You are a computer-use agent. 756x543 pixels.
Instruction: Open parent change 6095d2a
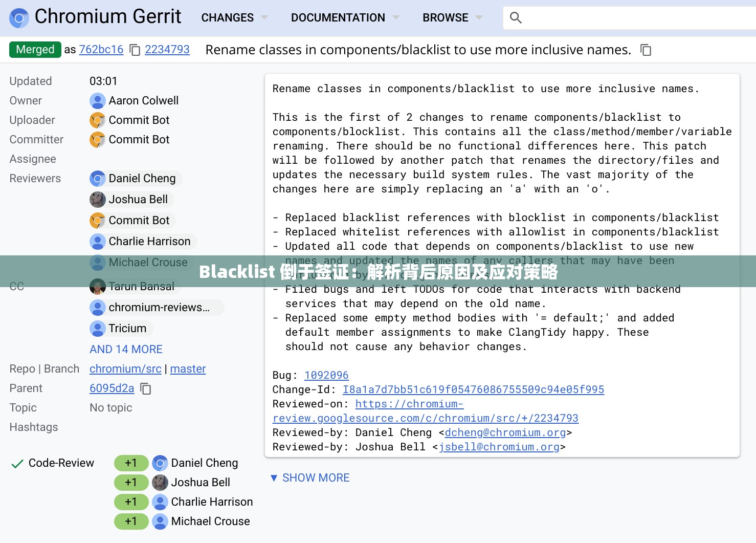[112, 388]
